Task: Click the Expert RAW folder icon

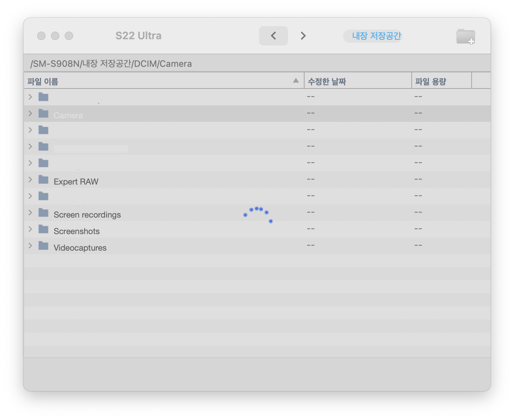Action: (43, 179)
